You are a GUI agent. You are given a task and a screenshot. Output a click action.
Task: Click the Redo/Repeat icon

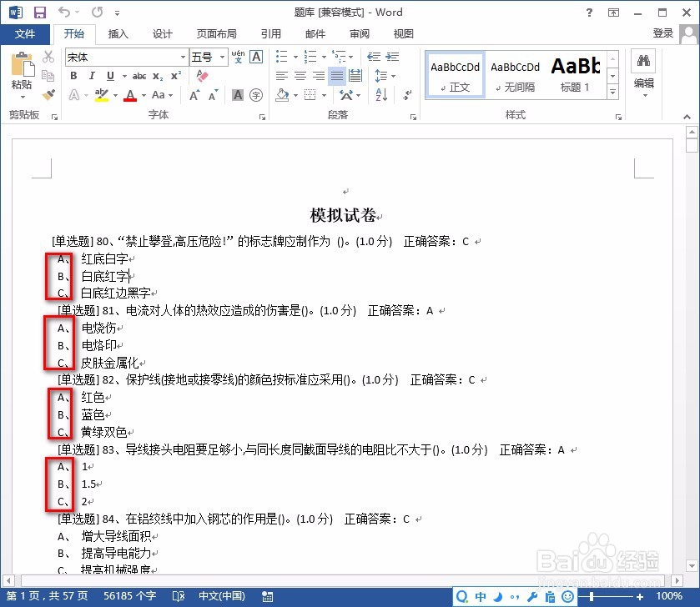pyautogui.click(x=97, y=12)
